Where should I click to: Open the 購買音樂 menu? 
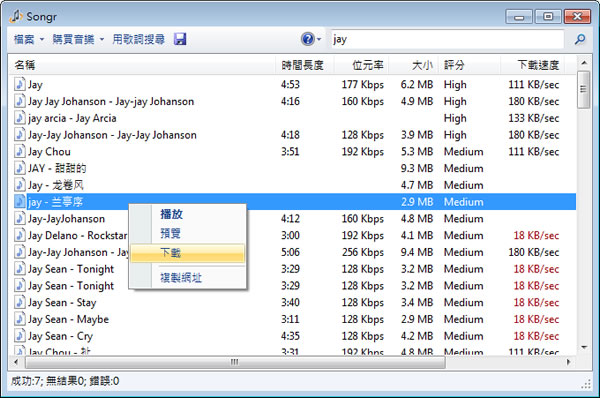[x=78, y=39]
